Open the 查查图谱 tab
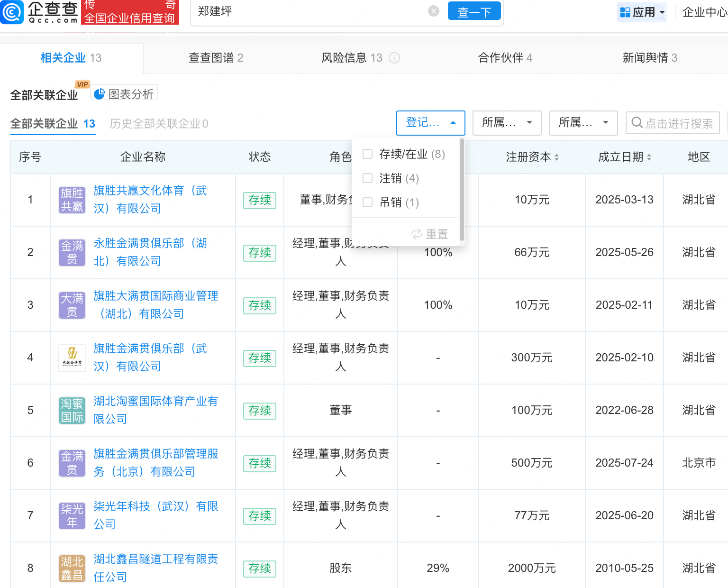728x588 pixels. [x=216, y=58]
